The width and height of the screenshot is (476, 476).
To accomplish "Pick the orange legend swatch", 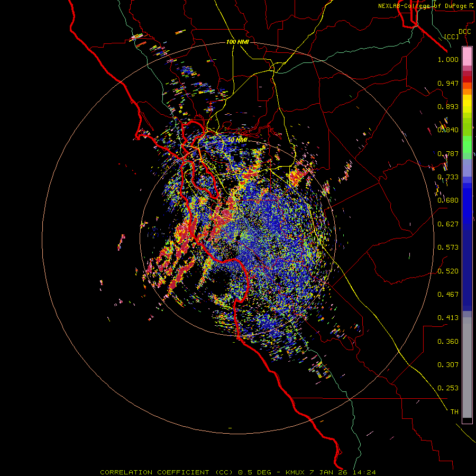I will tap(467, 91).
